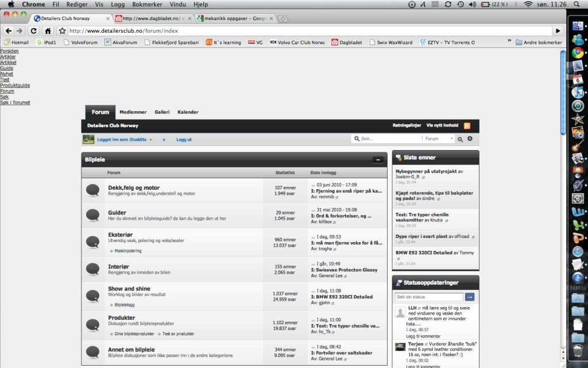Focus the forum 'Søk...' search field

390,139
